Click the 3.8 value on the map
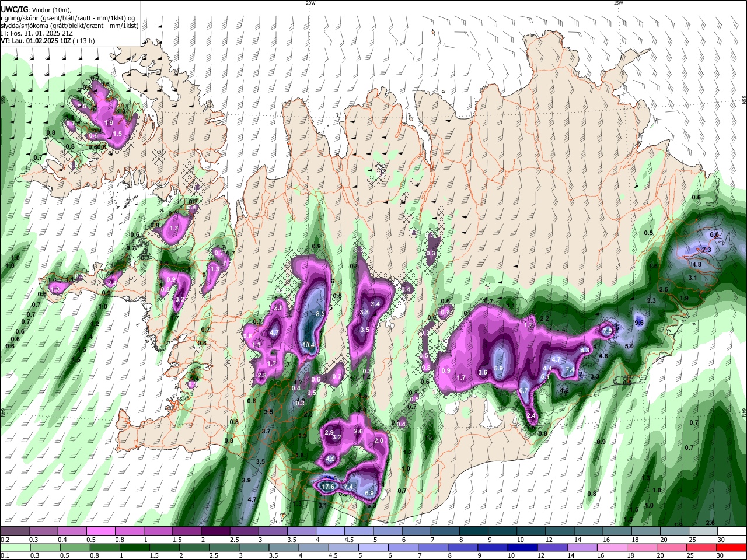 pos(364,313)
